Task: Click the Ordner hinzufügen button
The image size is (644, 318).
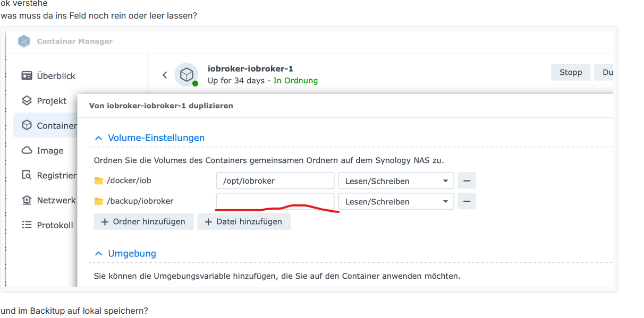Action: 143,222
